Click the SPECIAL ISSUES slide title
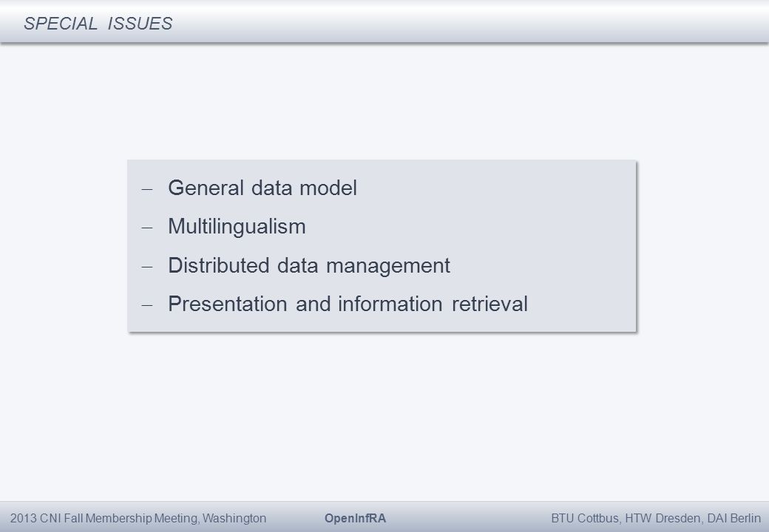 click(x=98, y=24)
